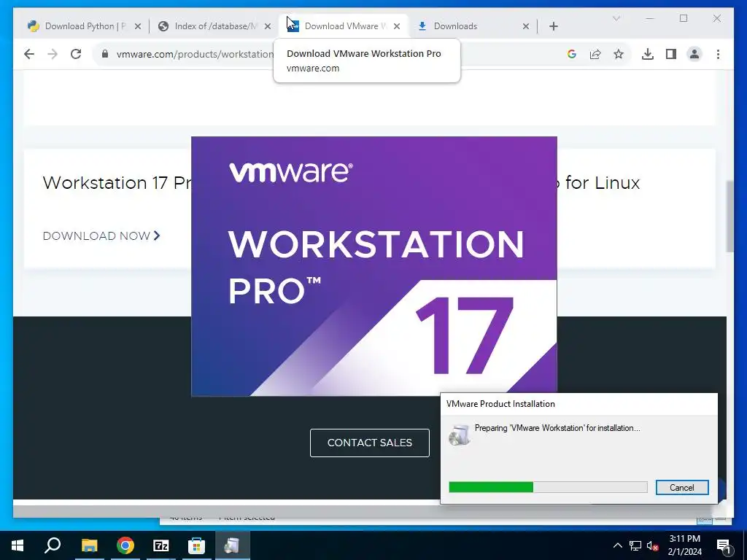This screenshot has height=560, width=747.
Task: Close the Download VMware tab
Action: coord(397,26)
